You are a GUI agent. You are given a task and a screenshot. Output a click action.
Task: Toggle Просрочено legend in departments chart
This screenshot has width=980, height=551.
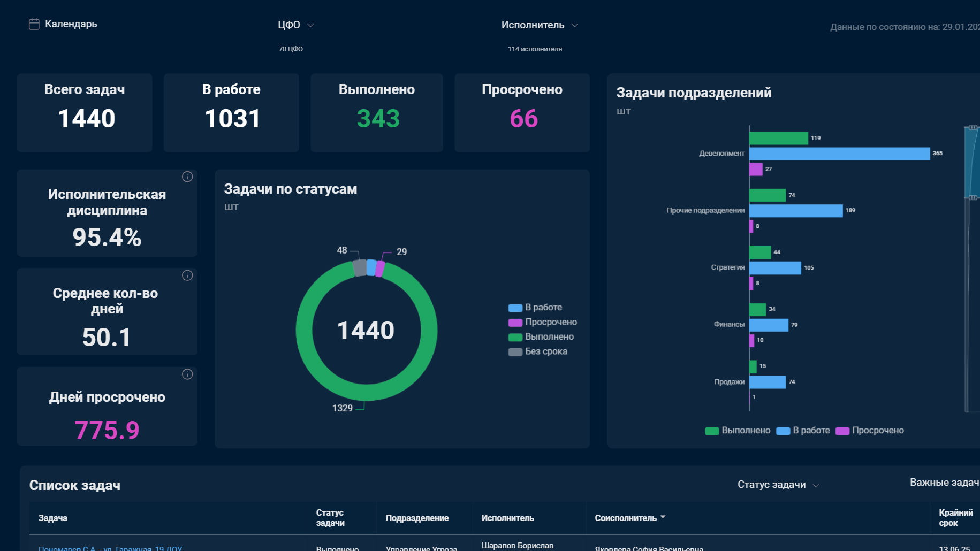pyautogui.click(x=870, y=431)
